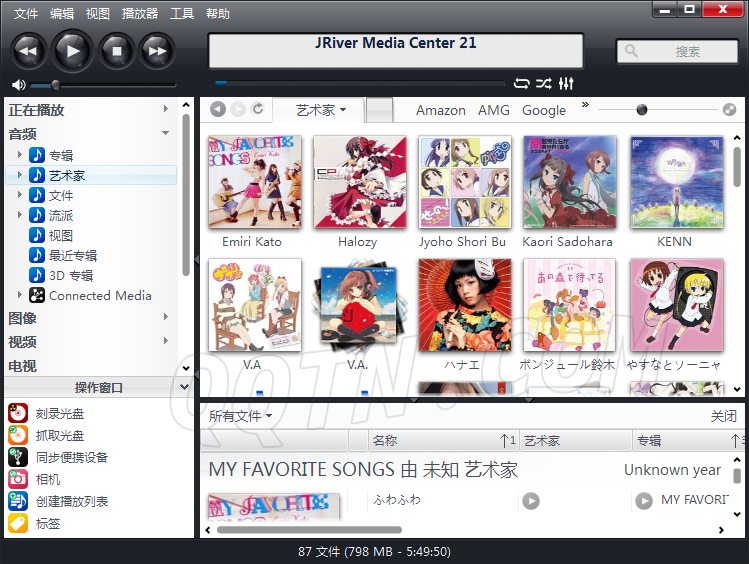Open the 工具 menu
Viewport: 749px width, 564px height.
182,14
